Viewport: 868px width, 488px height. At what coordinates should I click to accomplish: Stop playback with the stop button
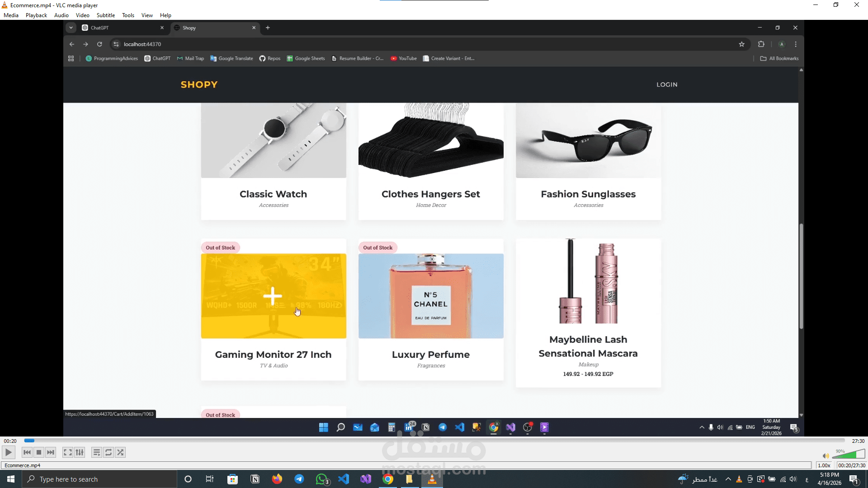click(39, 452)
